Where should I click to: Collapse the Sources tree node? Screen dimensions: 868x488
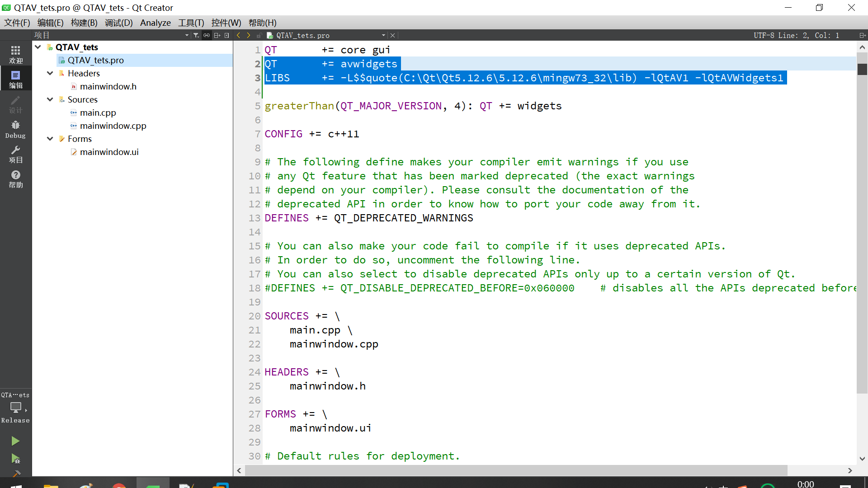click(50, 99)
